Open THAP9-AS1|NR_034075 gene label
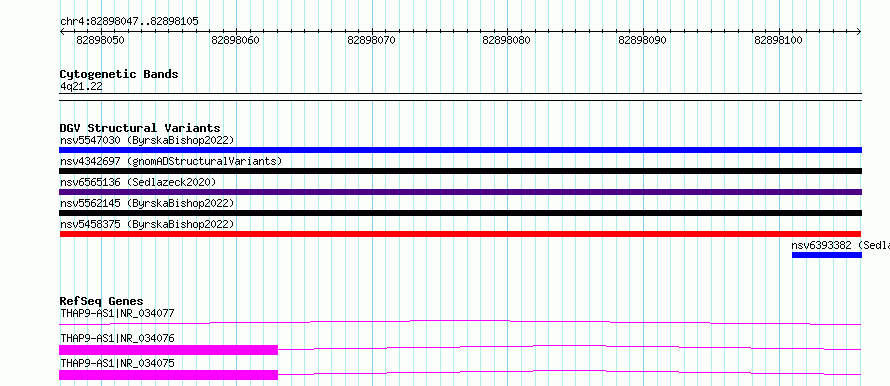Image resolution: width=890 pixels, height=386 pixels. click(x=117, y=363)
